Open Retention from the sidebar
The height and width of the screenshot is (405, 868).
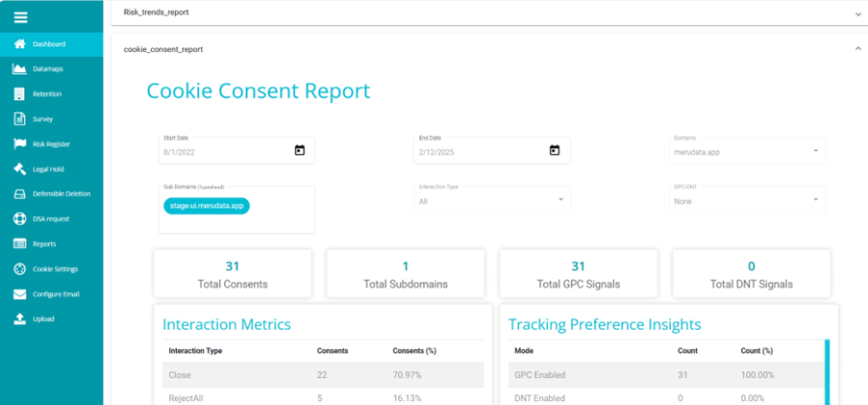tap(52, 93)
